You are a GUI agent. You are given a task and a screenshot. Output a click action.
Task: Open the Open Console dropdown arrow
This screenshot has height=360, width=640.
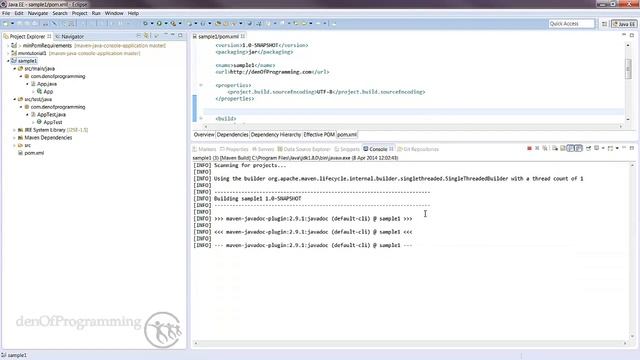617,148
